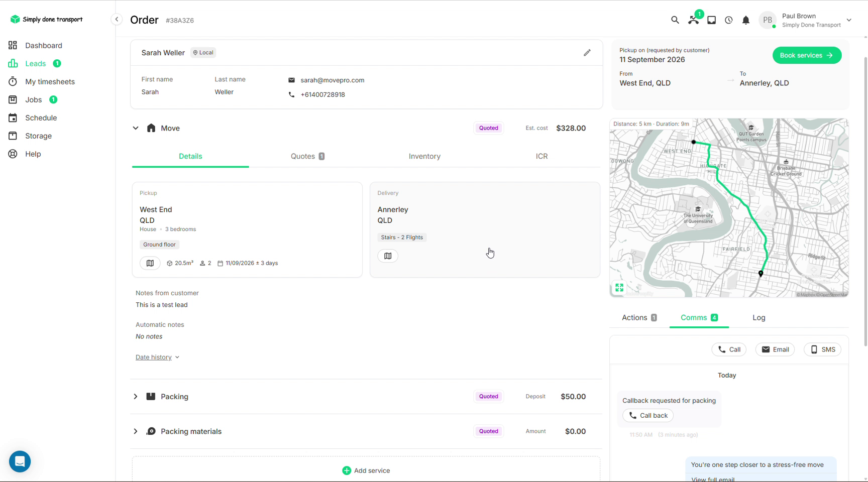The height and width of the screenshot is (482, 868).
Task: Open Help in sidebar
Action: [33, 154]
